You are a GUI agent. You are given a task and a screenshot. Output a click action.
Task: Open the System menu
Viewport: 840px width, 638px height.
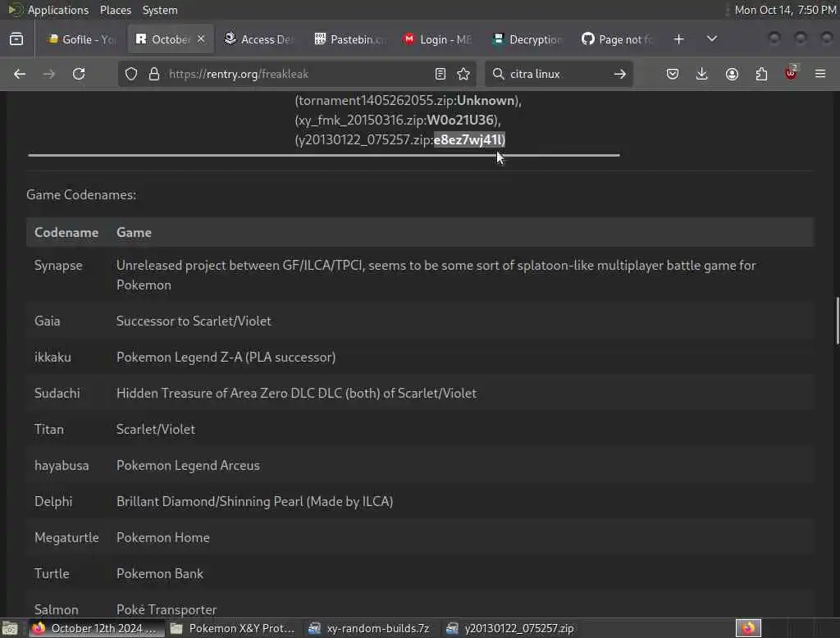point(160,10)
